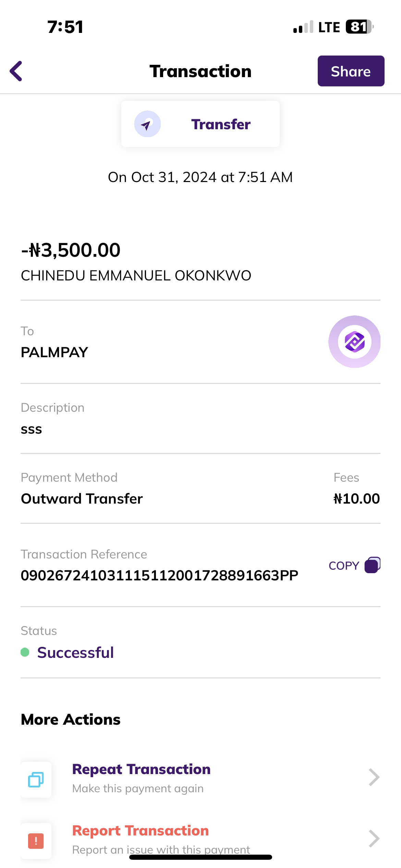Tap the Repeat Transaction duplicate icon
The width and height of the screenshot is (401, 868).
[36, 780]
